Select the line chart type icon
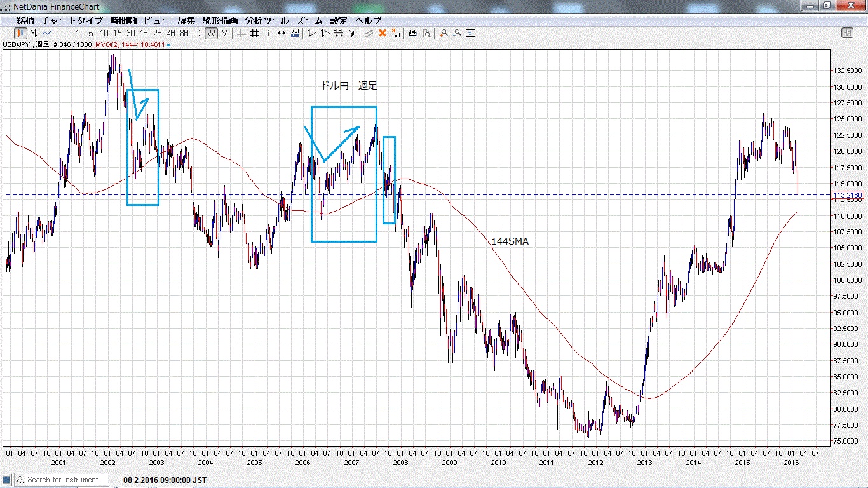Image resolution: width=868 pixels, height=488 pixels. click(x=47, y=33)
